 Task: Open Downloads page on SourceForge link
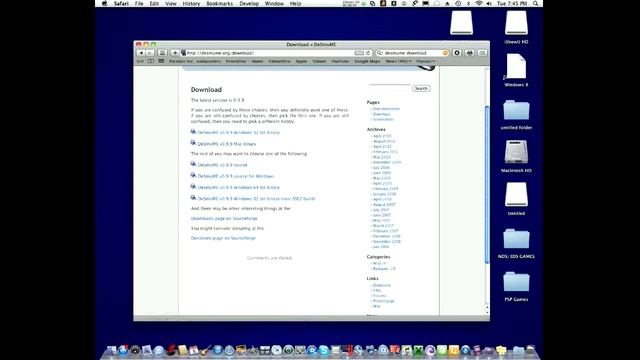pos(224,219)
